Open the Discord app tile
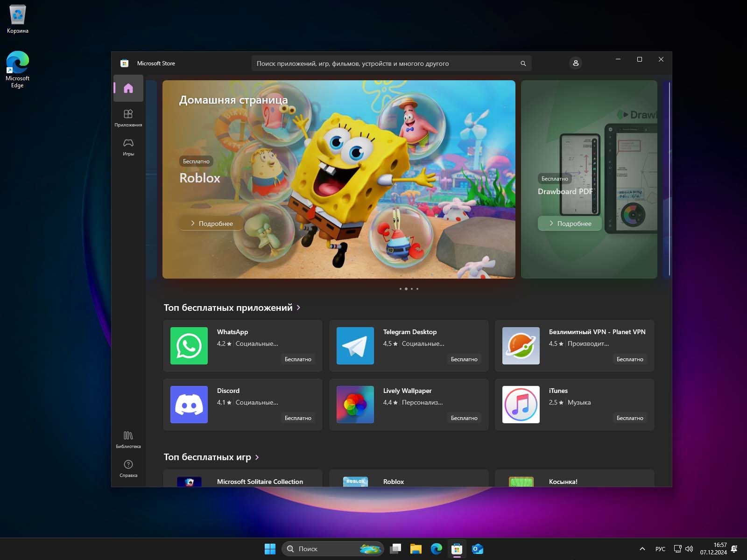The width and height of the screenshot is (747, 560). coord(243,405)
